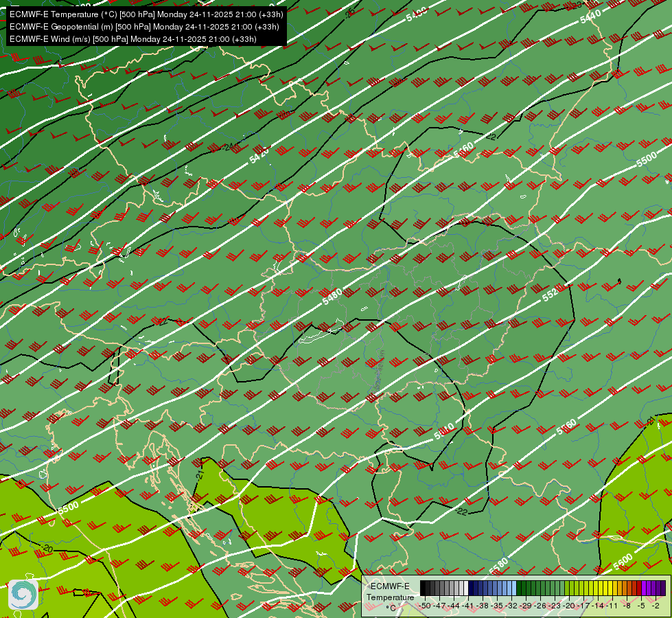
Task: Click the -35 label on the legend scale
Action: coord(497,606)
